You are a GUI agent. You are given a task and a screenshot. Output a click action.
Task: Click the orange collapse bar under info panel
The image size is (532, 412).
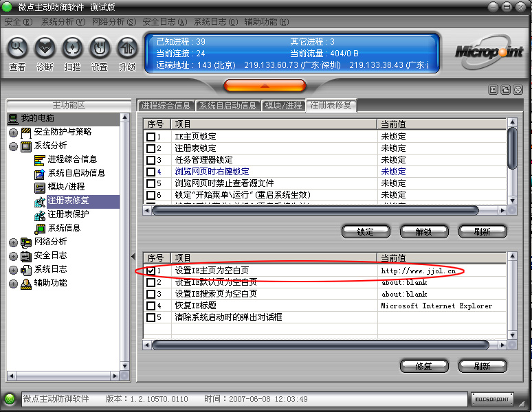[x=265, y=85]
